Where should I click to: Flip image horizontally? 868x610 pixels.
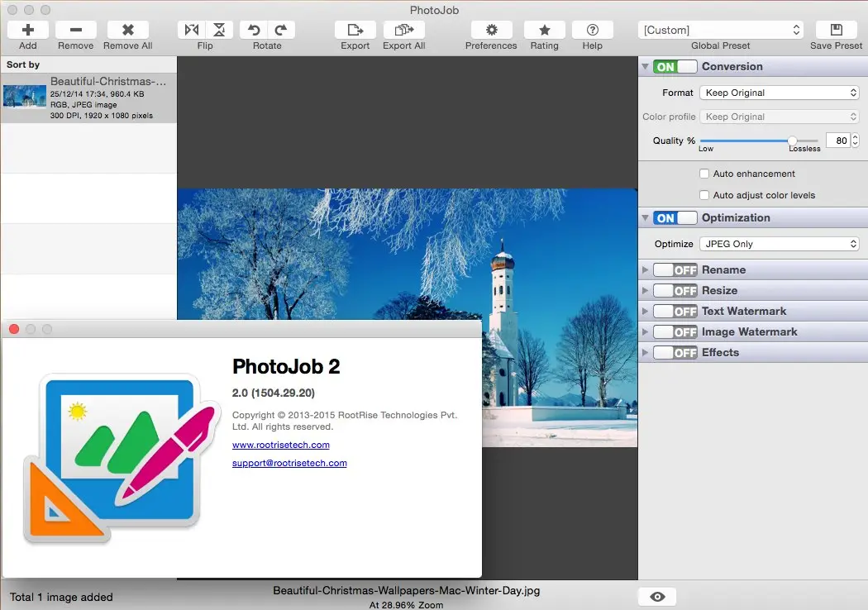pos(192,30)
